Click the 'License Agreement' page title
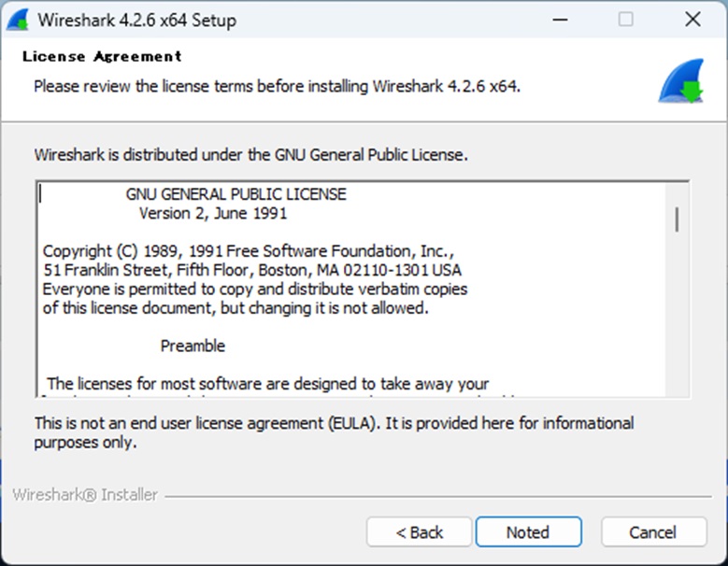The width and height of the screenshot is (728, 566). point(102,57)
